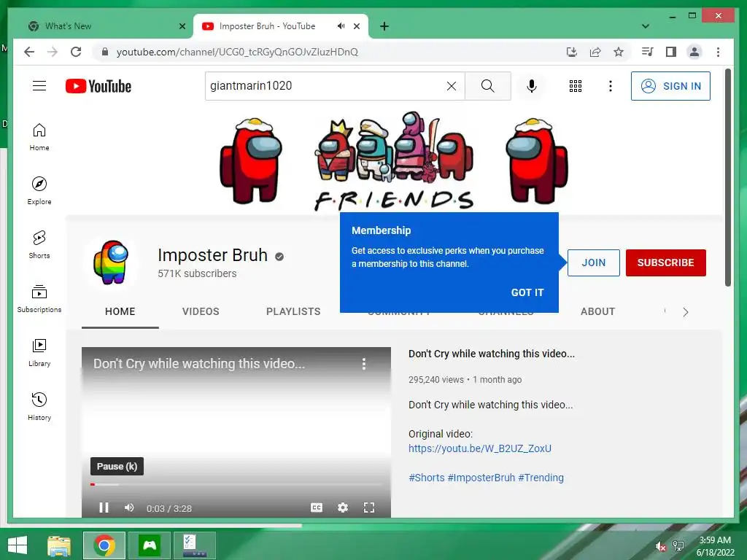Open Chrome three-dot menu
Image resolution: width=747 pixels, height=560 pixels.
pyautogui.click(x=718, y=52)
